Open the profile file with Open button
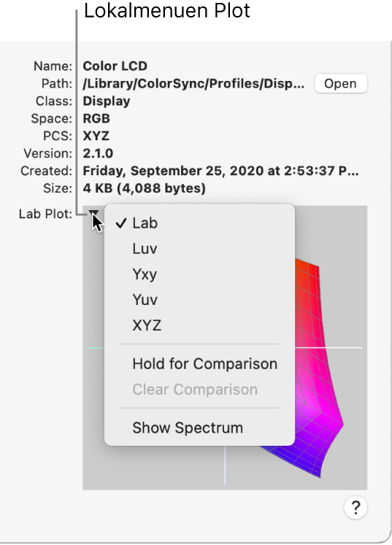392x545 pixels. point(340,83)
